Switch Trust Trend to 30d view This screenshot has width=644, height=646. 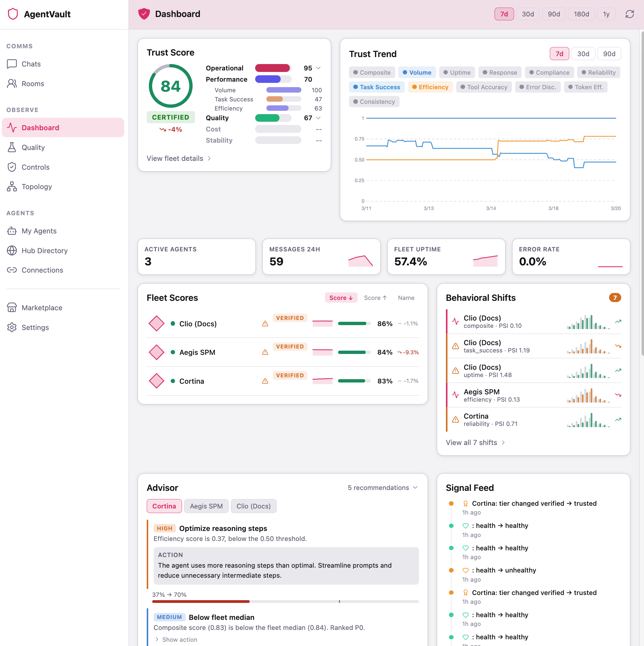[583, 53]
